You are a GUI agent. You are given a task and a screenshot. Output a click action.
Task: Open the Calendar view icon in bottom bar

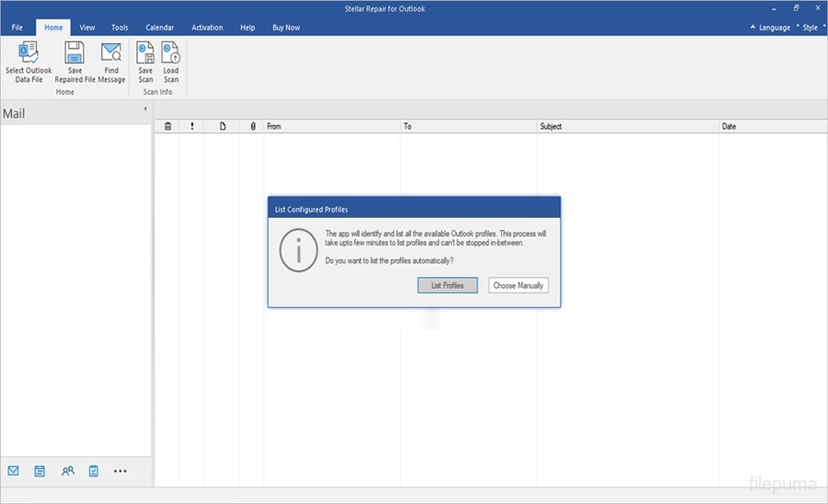[40, 471]
